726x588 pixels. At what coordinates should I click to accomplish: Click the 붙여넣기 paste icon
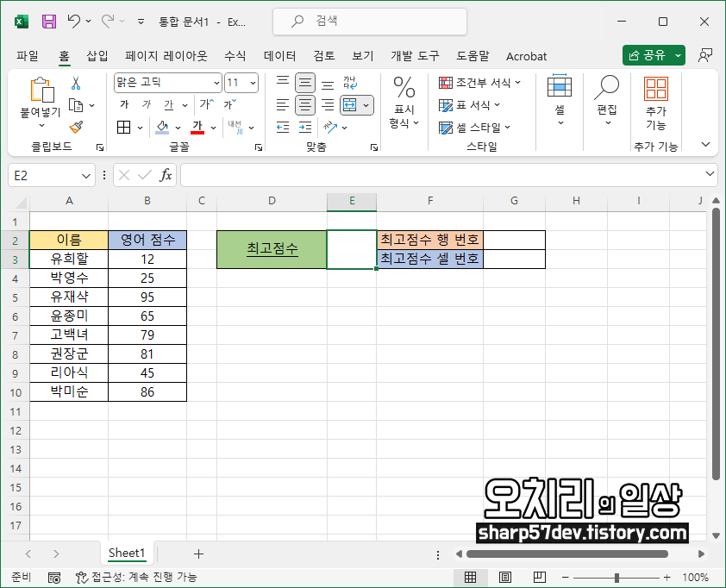tap(41, 90)
